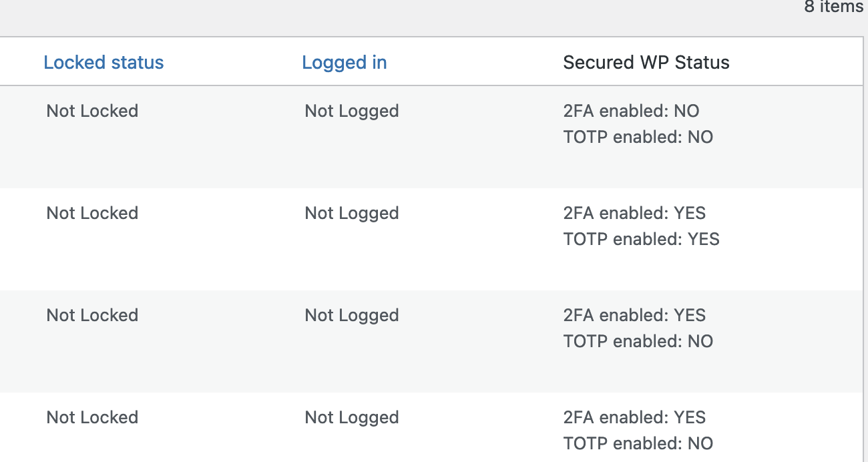The image size is (868, 462).
Task: Select Not Locked in the third row
Action: 92,315
